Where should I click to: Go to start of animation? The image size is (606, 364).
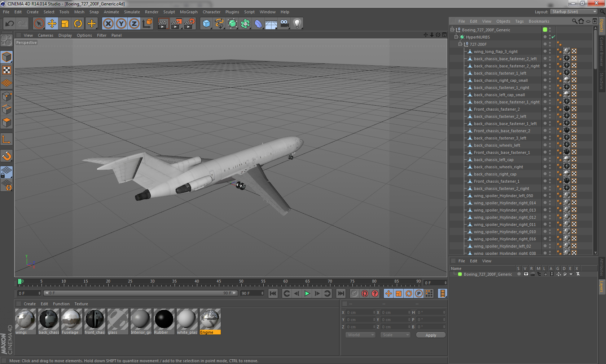[273, 293]
